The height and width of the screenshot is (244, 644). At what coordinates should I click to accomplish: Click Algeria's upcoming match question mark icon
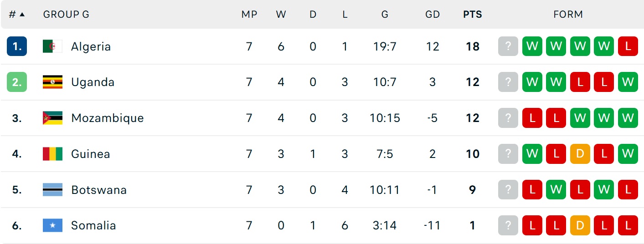(x=508, y=46)
